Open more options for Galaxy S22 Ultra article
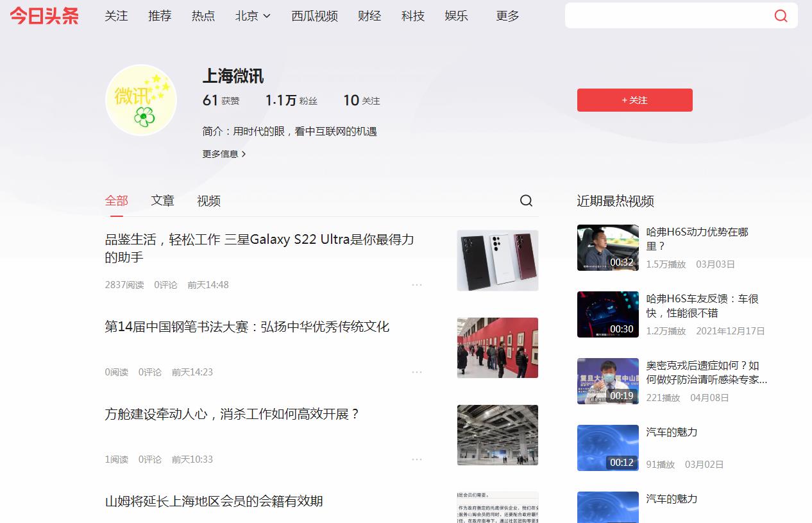This screenshot has height=523, width=812. pyautogui.click(x=417, y=285)
